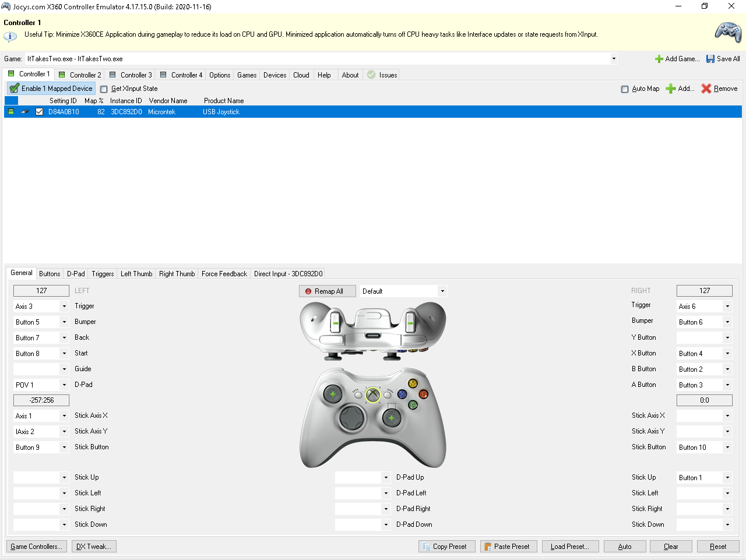The image size is (746, 560).
Task: Open the Back Button 7 dropdown
Action: (x=64, y=338)
